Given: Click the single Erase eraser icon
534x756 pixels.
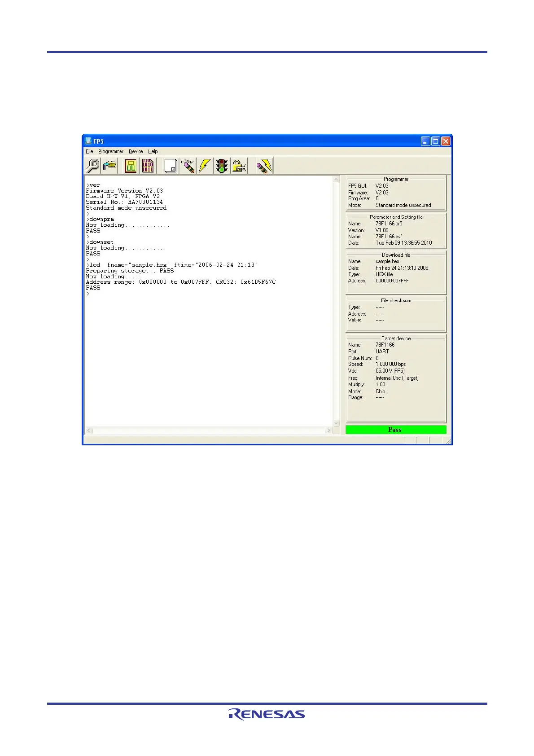Looking at the screenshot, I should (188, 166).
